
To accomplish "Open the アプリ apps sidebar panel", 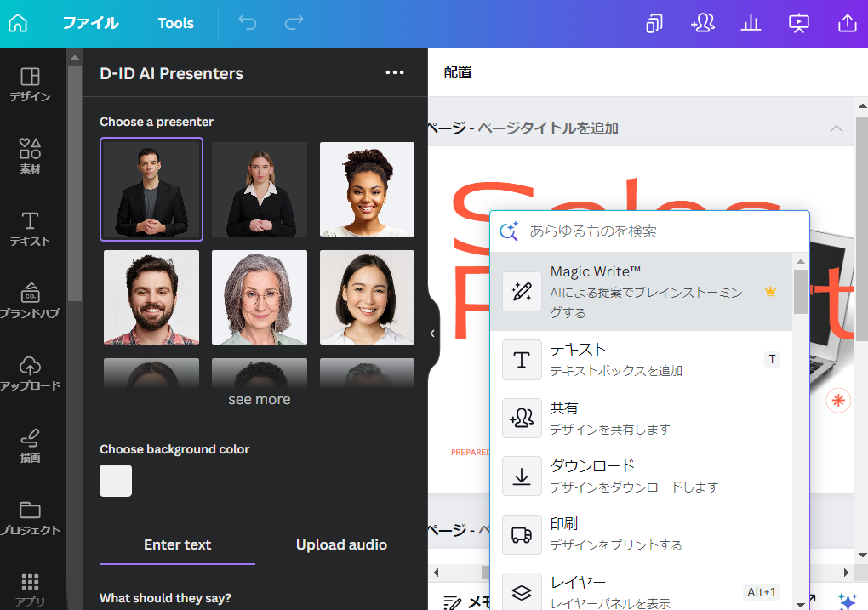I will coord(30,590).
